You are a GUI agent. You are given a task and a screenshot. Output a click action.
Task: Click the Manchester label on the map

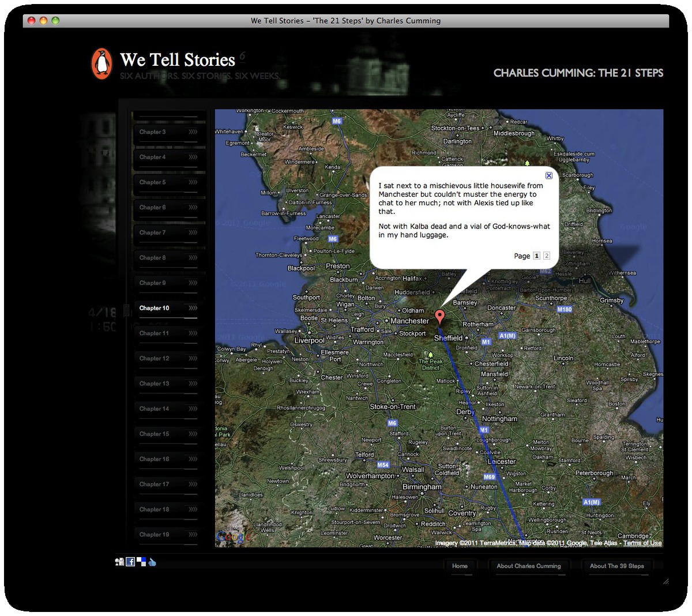pyautogui.click(x=409, y=321)
